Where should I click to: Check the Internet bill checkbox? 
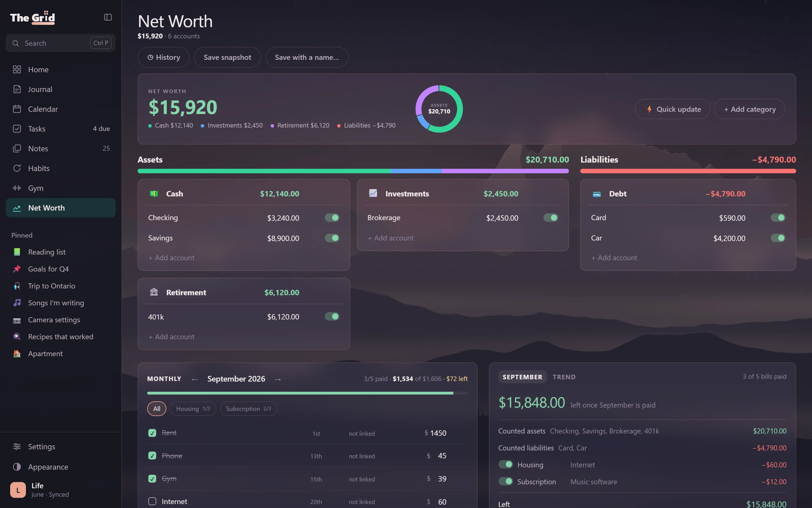(152, 501)
